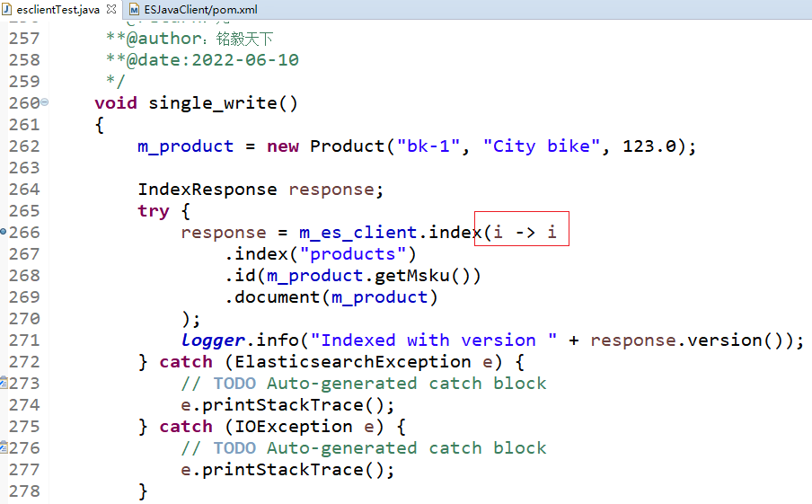Click the logger identifier on line 271
Viewport: 812px width, 504px height.
pyautogui.click(x=213, y=340)
